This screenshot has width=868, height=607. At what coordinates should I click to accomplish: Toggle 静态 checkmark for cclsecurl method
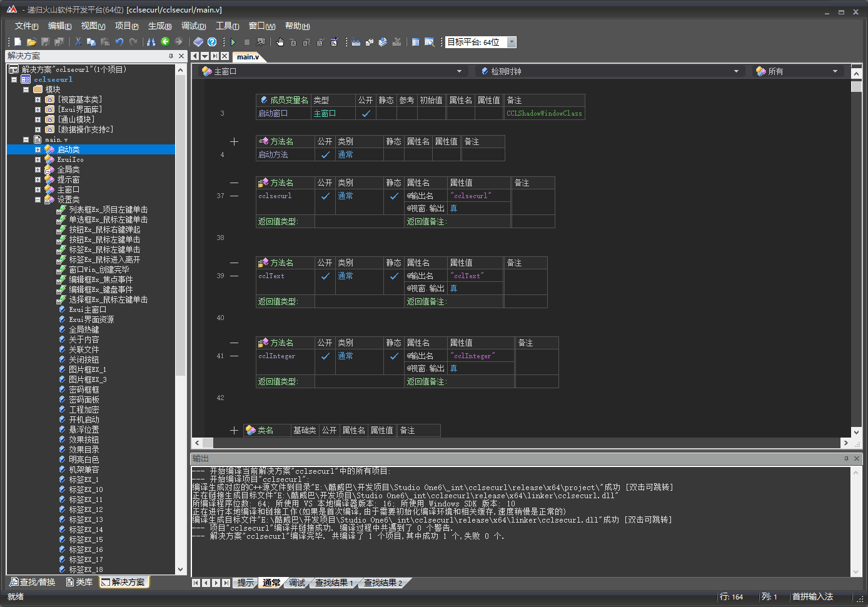tap(394, 196)
